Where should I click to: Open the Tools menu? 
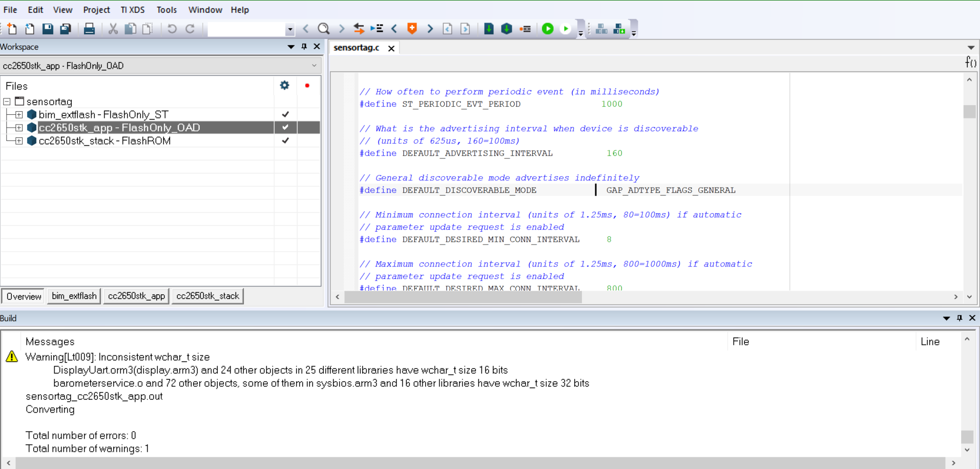[166, 10]
